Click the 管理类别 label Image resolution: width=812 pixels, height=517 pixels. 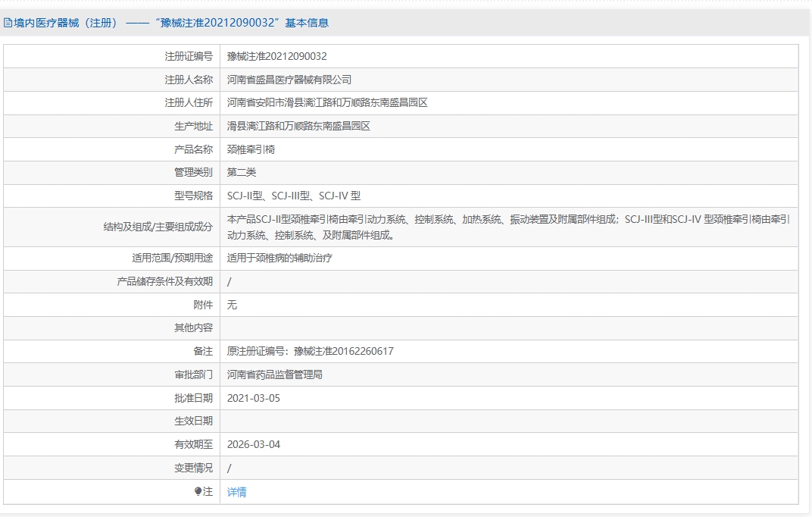click(194, 173)
